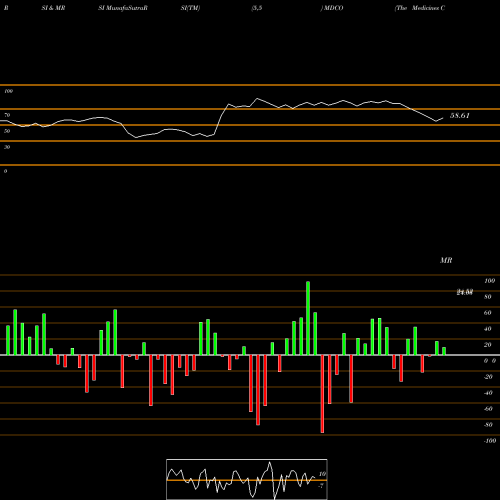
Task: Click the MDCO ticker symbol in the header
Action: [333, 8]
